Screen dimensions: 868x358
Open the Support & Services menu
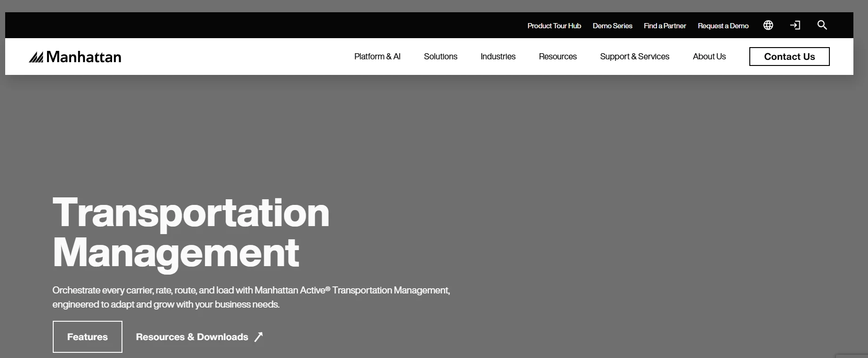point(634,57)
